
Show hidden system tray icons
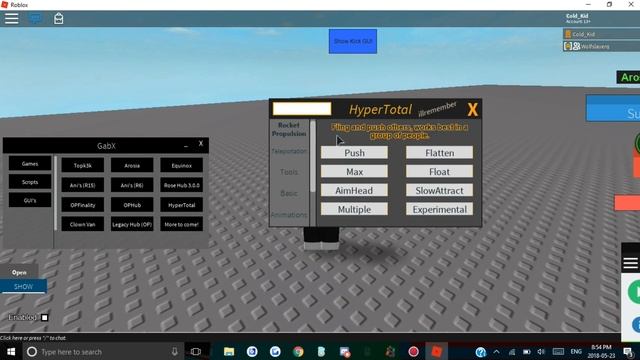496,351
